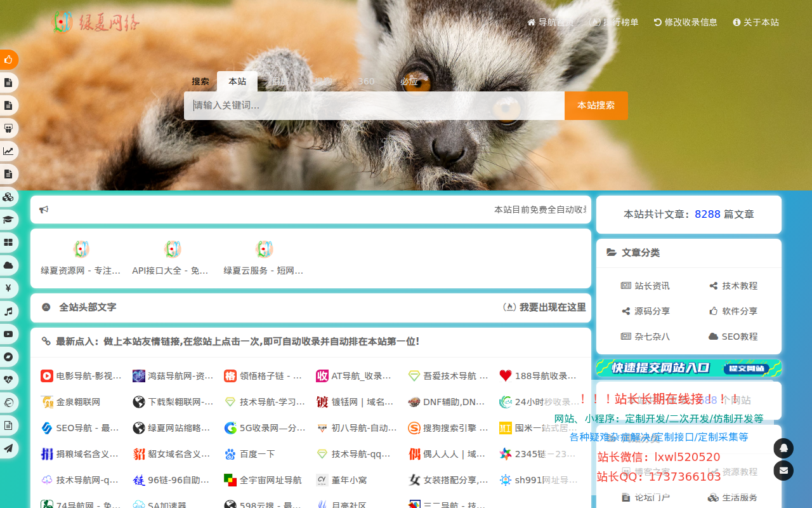812x508 pixels.
Task: Click the 绿夏云服务 logo thumbnail
Action: pos(264,249)
